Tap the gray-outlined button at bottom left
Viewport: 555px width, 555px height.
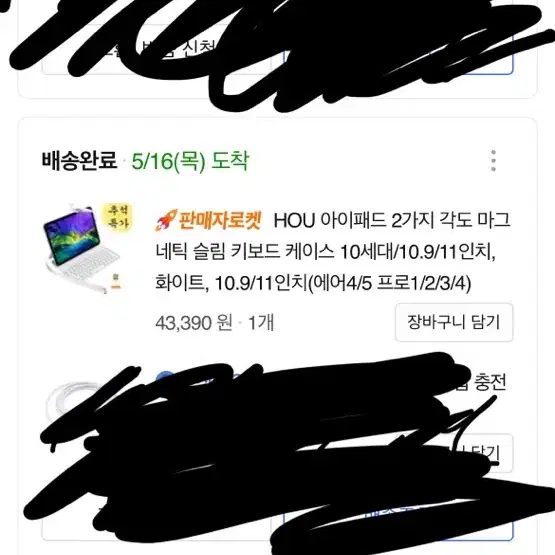pos(156,520)
